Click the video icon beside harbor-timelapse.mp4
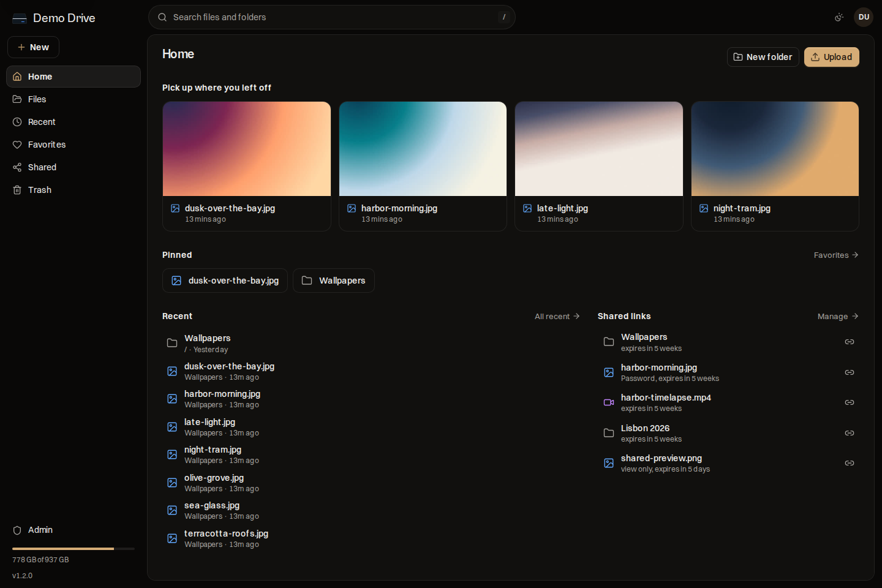 click(x=609, y=402)
